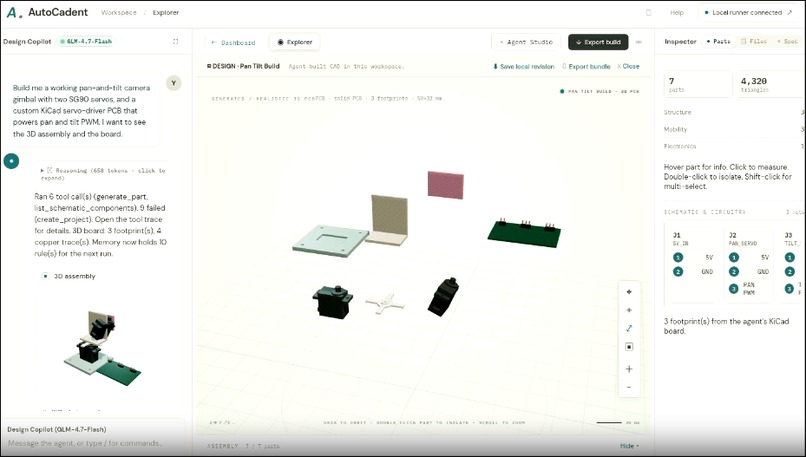Close the Pan Tilt Build design

click(628, 66)
